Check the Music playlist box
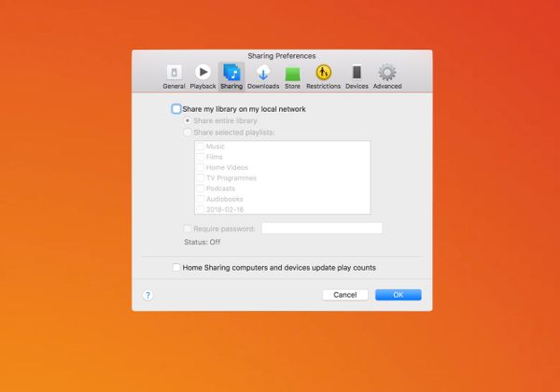 coord(200,147)
